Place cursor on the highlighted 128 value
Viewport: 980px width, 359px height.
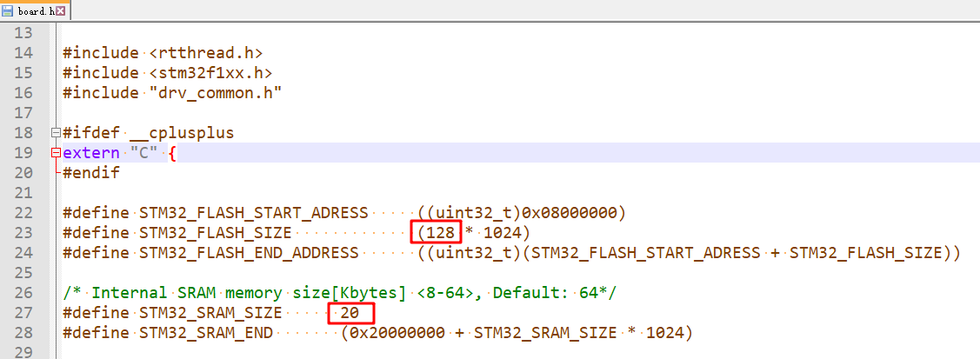click(x=438, y=232)
